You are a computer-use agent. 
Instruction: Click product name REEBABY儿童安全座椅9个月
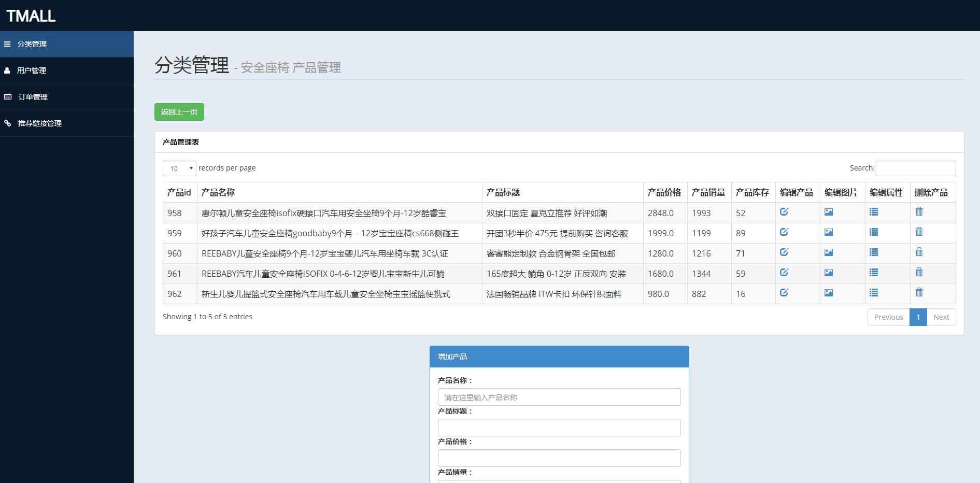(x=325, y=253)
